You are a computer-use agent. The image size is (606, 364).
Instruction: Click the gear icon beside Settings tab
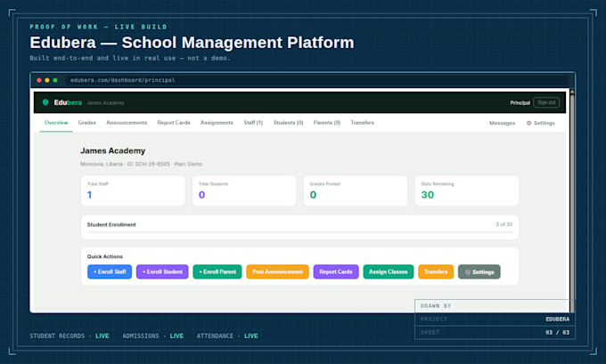[x=528, y=123]
